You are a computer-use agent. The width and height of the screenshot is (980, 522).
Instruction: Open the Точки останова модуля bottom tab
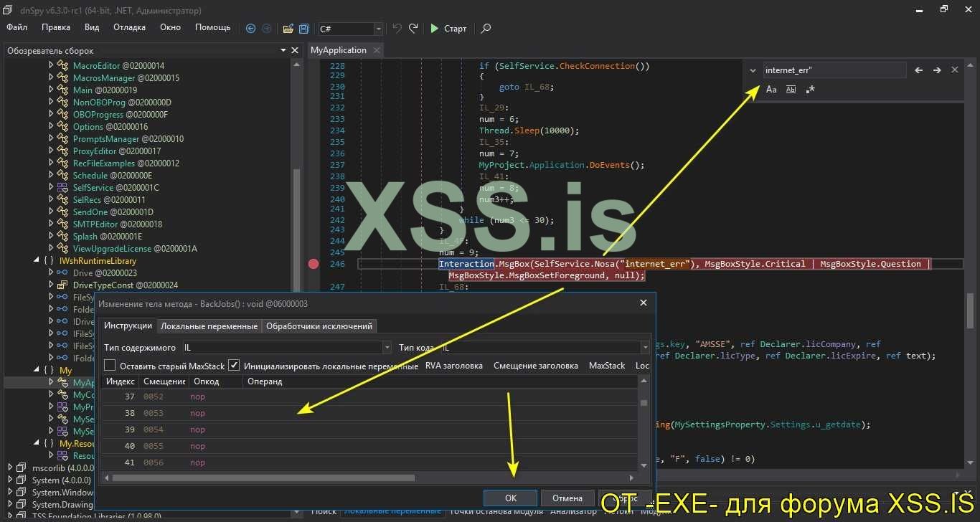pyautogui.click(x=496, y=511)
